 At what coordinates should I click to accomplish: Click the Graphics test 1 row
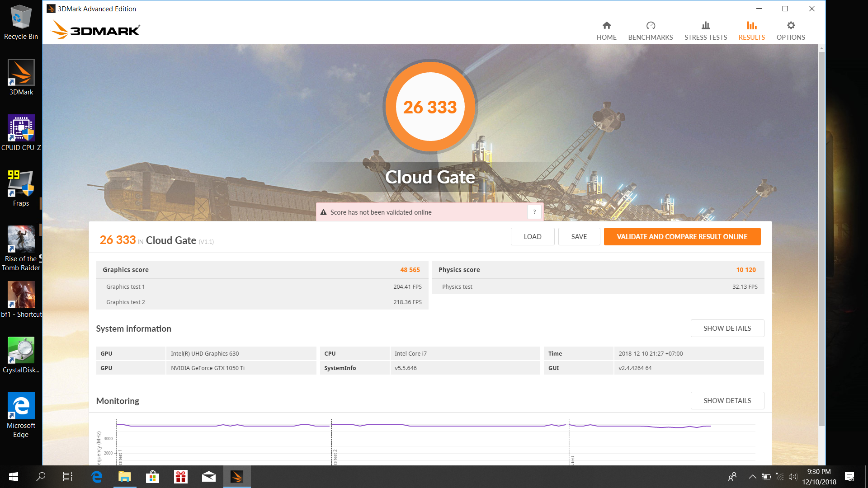262,286
